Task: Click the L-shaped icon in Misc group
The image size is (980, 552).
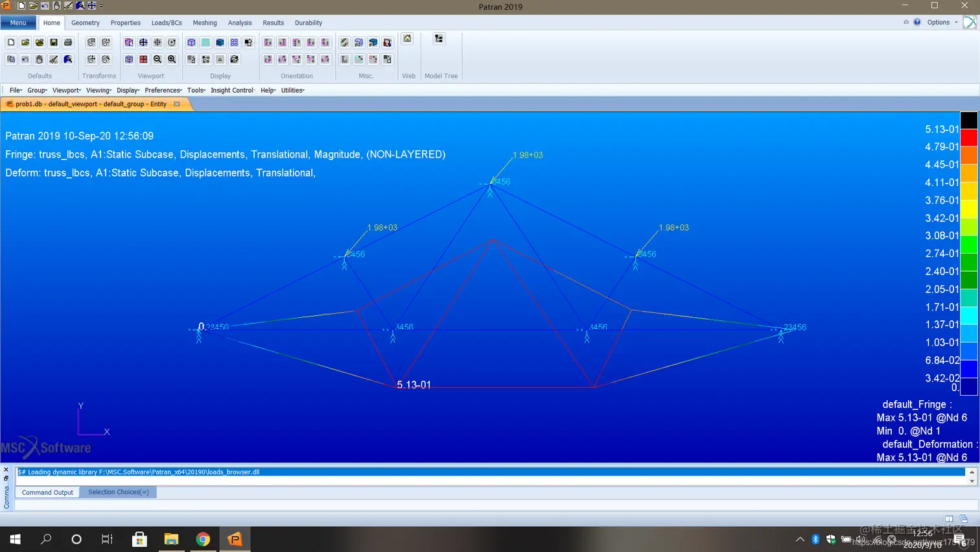Action: 344,59
